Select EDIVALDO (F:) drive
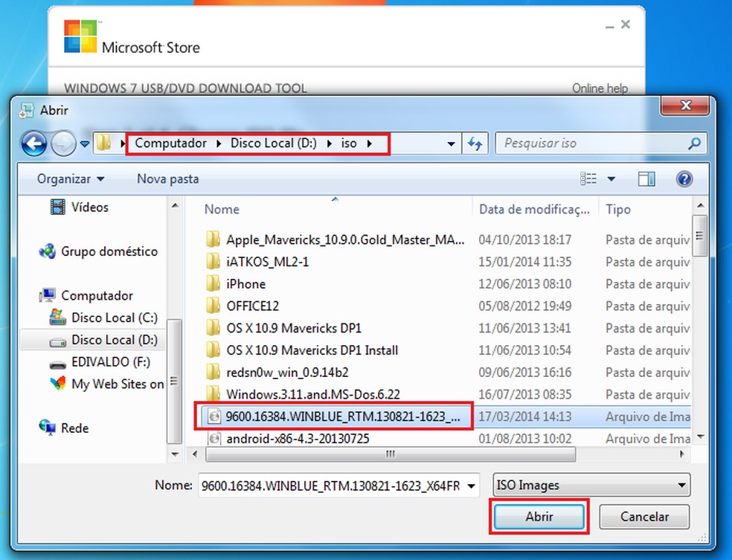 (100, 362)
